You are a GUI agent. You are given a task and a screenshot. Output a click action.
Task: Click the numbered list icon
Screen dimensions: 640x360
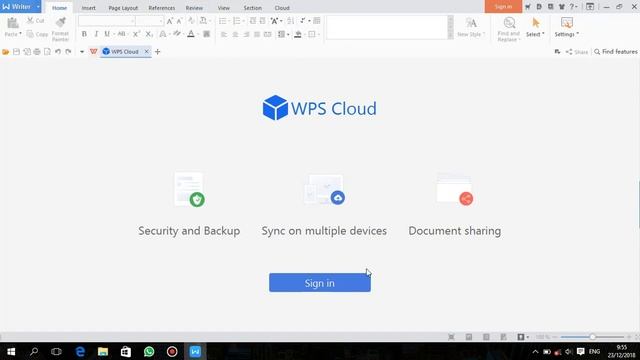236,21
